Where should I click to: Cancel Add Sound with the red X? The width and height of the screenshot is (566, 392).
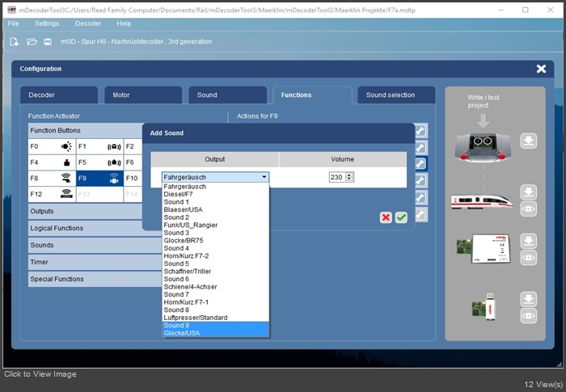(386, 217)
